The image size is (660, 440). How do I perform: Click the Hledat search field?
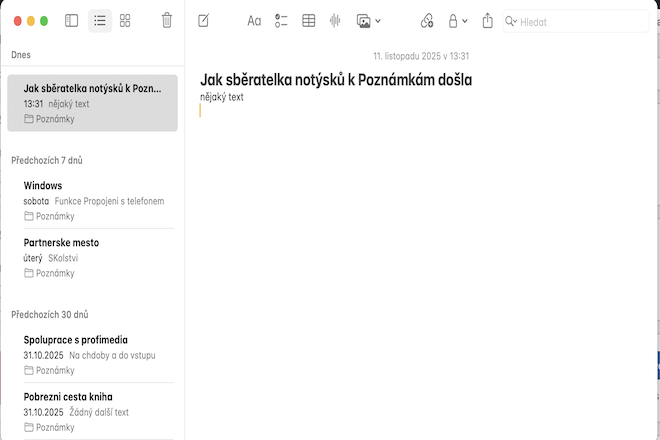pos(576,21)
